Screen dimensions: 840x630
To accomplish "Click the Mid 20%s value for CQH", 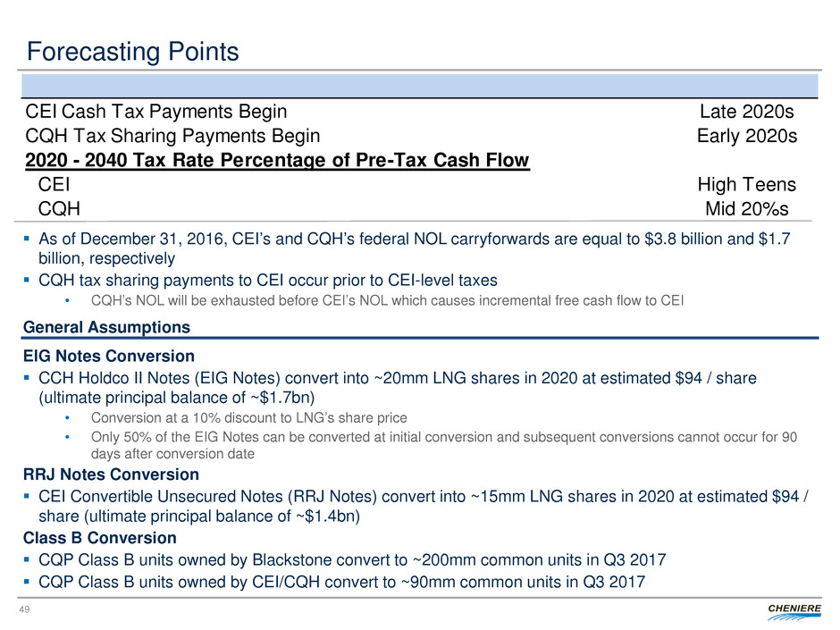I will pyautogui.click(x=750, y=208).
